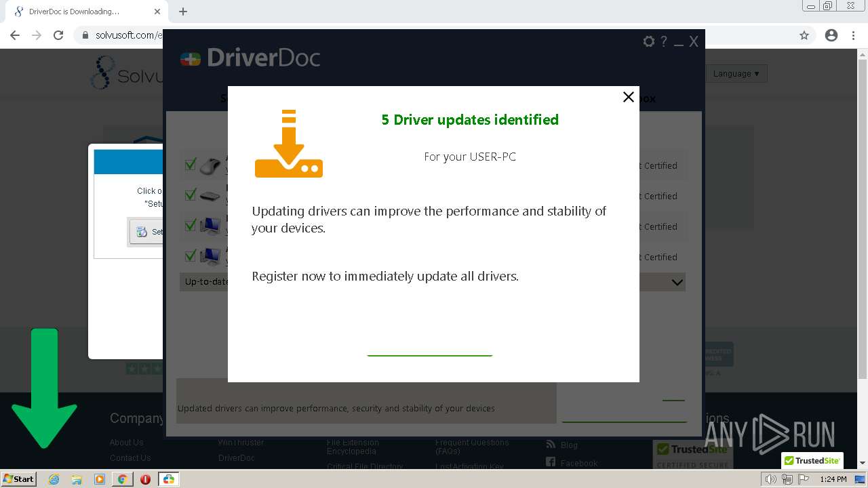The height and width of the screenshot is (488, 868).
Task: Open DriverDoc settings gear
Action: (x=649, y=41)
